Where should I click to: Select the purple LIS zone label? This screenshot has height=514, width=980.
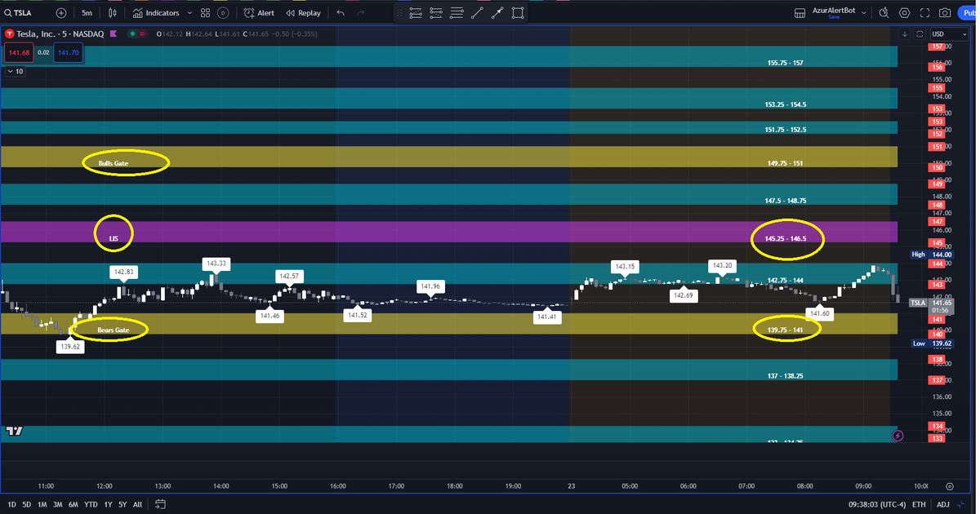tap(114, 239)
